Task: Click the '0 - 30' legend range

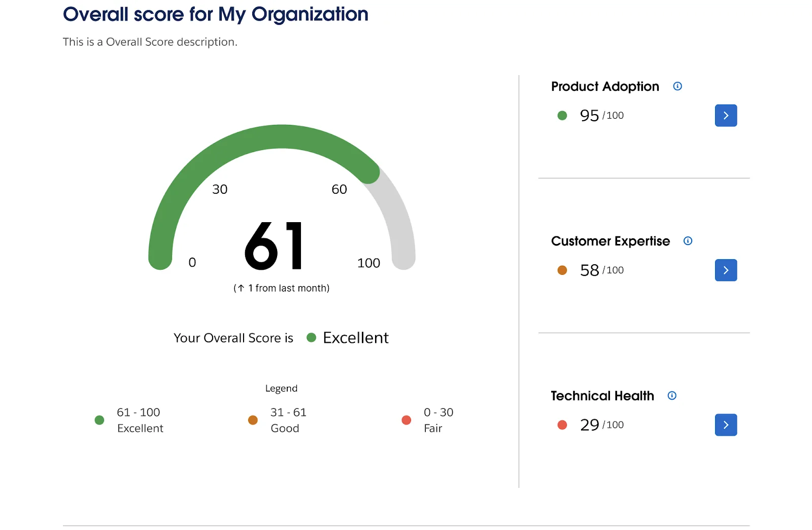Action: [x=438, y=412]
